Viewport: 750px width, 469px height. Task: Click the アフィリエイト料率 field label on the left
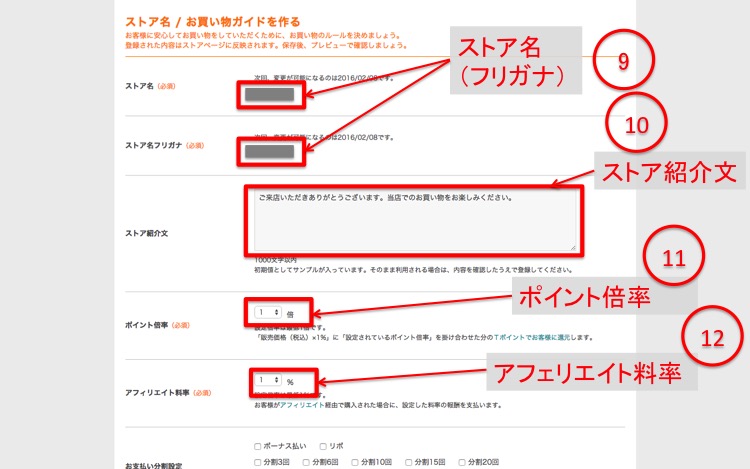point(157,393)
